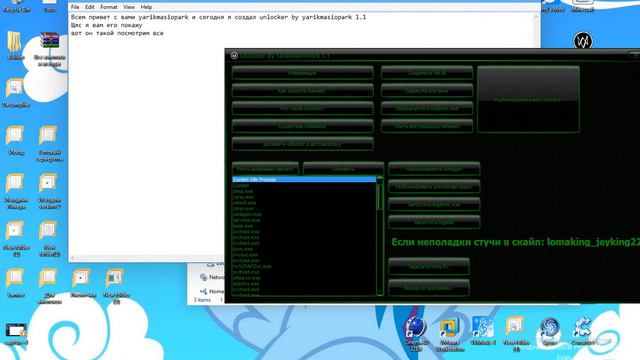This screenshot has height=360, width=640.
Task: Select the globe shortcut left of VMware Workstation
Action: (x=415, y=328)
